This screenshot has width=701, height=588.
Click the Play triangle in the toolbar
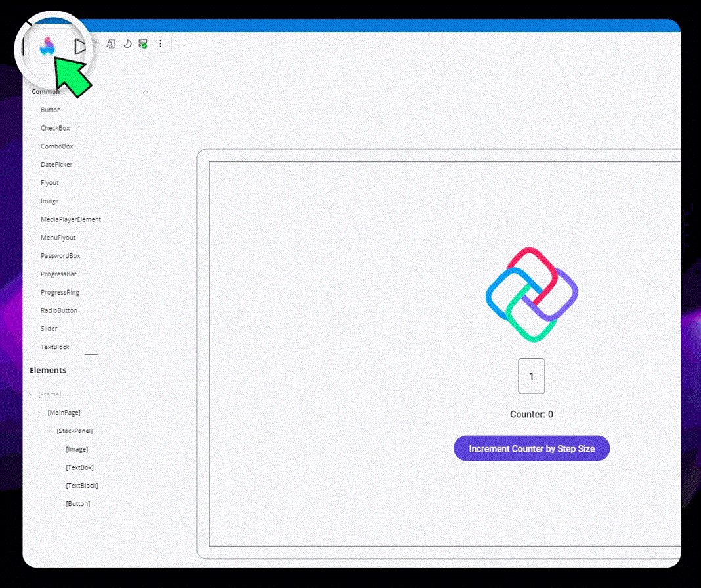click(80, 47)
